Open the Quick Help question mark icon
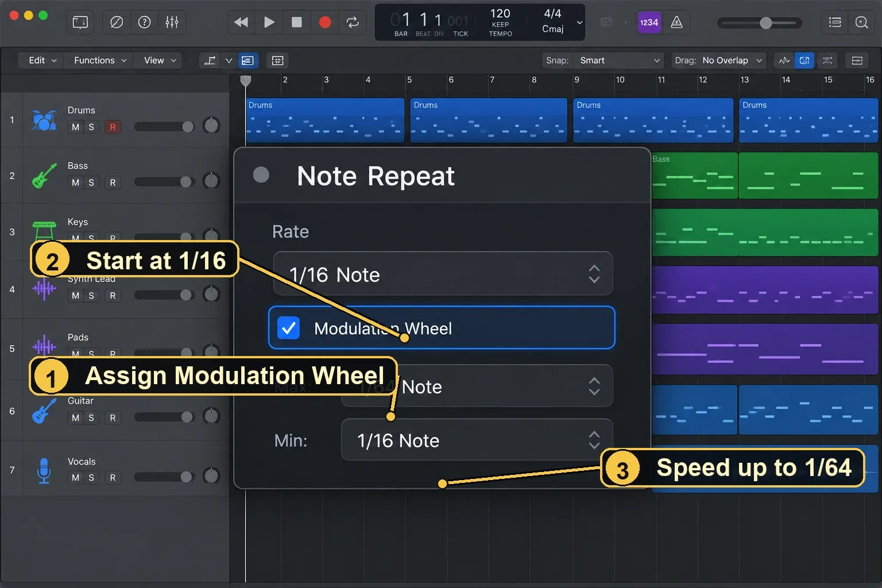The width and height of the screenshot is (882, 588). (x=145, y=22)
